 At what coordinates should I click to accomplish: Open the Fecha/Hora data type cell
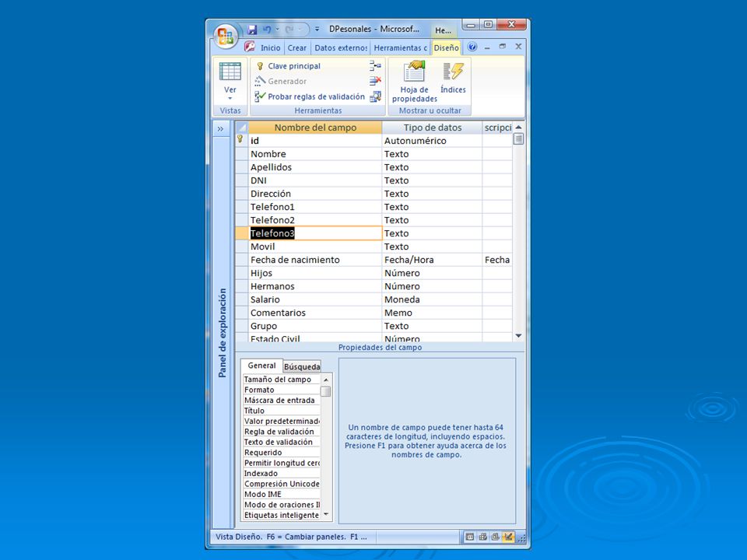[432, 260]
